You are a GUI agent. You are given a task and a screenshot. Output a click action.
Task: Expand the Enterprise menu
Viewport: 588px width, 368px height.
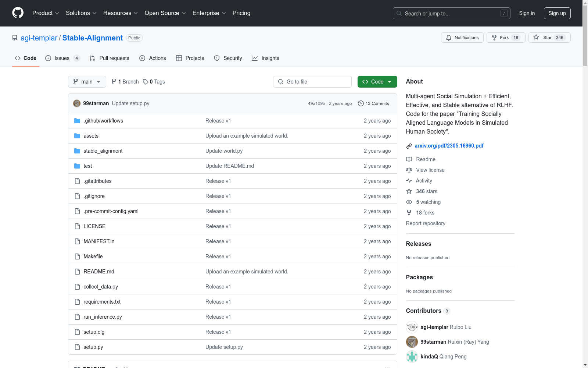(209, 13)
